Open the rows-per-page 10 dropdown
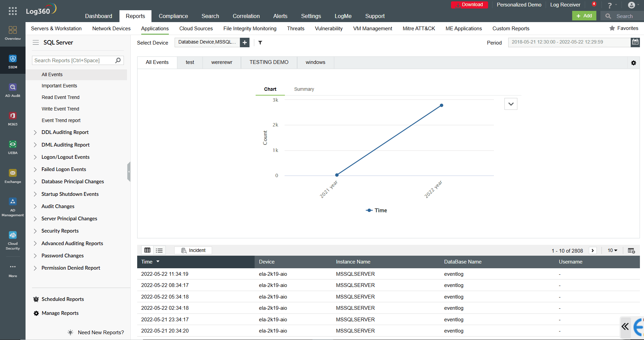 click(612, 251)
